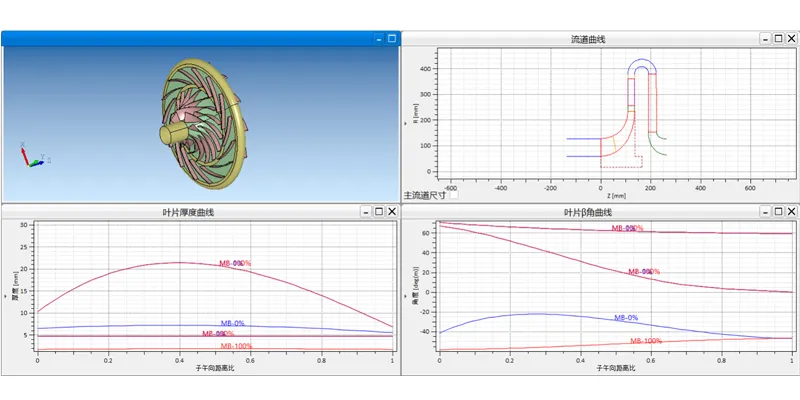The width and height of the screenshot is (800, 400).
Task: Select blue MB-0% label in the β angle chart
Action: (626, 318)
